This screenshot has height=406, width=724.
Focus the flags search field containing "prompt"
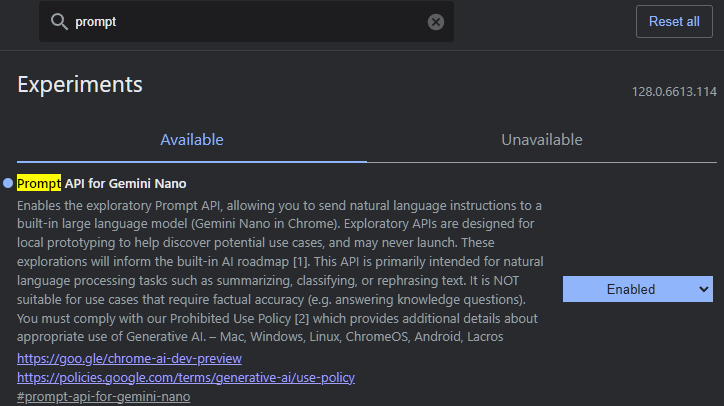(246, 22)
